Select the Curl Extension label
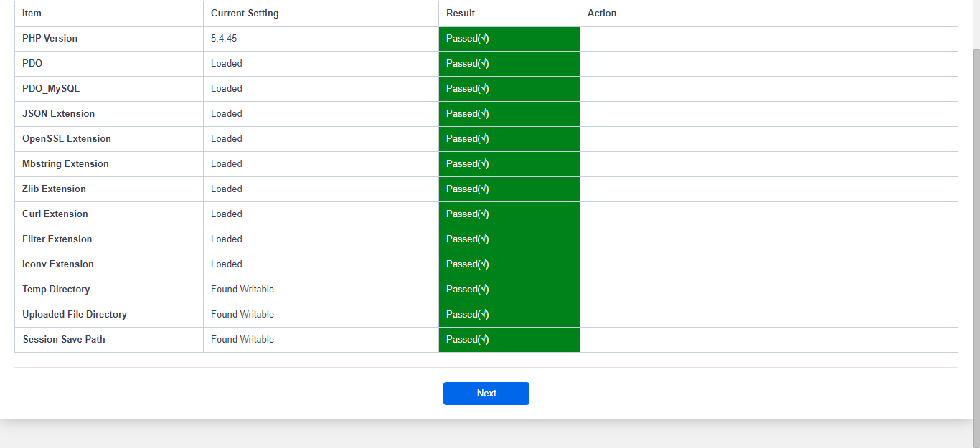This screenshot has width=980, height=448. (x=55, y=214)
